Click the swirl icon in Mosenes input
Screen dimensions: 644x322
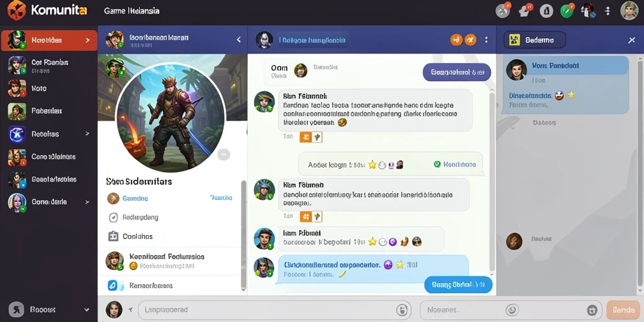pyautogui.click(x=511, y=309)
